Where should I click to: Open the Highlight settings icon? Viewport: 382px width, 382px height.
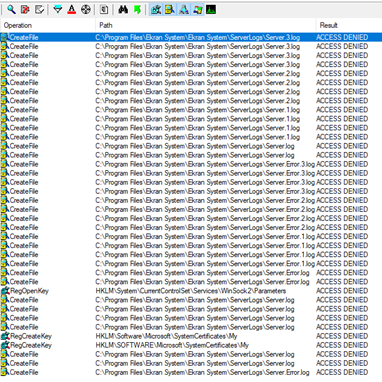72,10
